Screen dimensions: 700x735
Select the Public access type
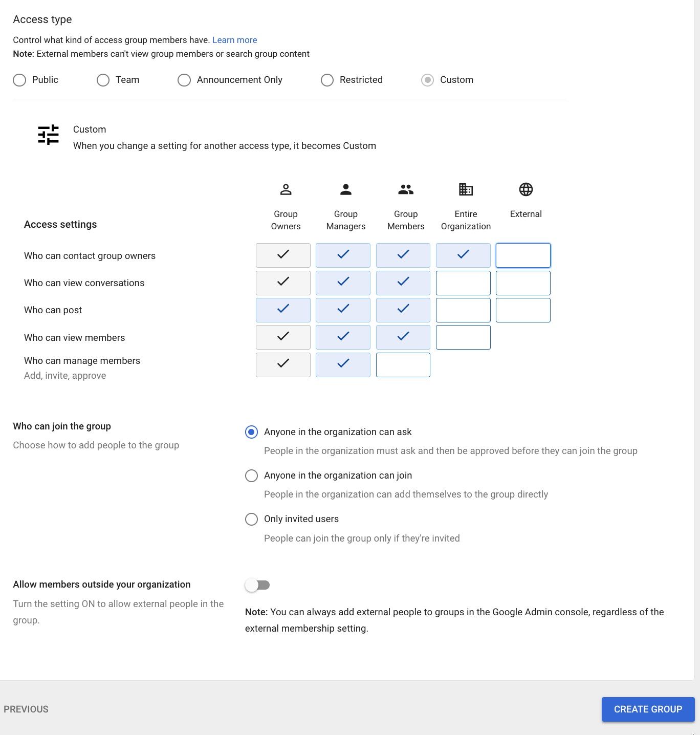click(19, 80)
